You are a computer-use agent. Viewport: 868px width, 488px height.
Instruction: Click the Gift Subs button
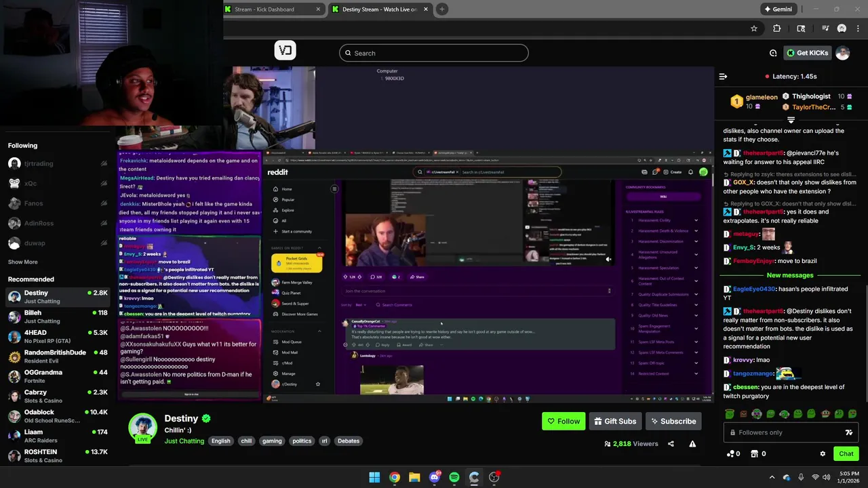coord(615,421)
